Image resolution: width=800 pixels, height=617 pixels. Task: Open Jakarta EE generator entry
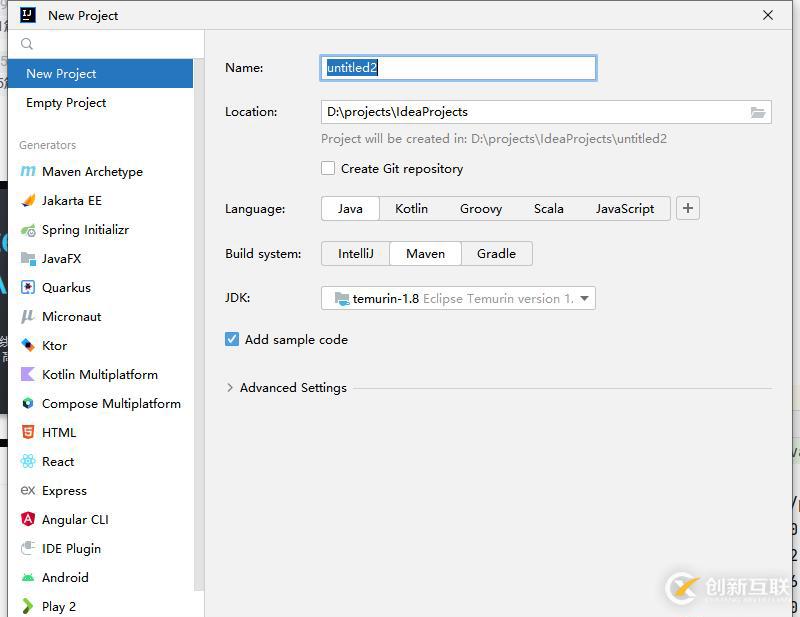[x=101, y=201]
